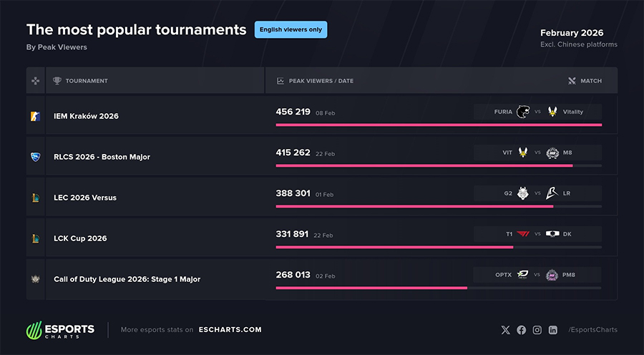Click the X (Twitter) social icon
This screenshot has height=355, width=644.
coord(506,330)
